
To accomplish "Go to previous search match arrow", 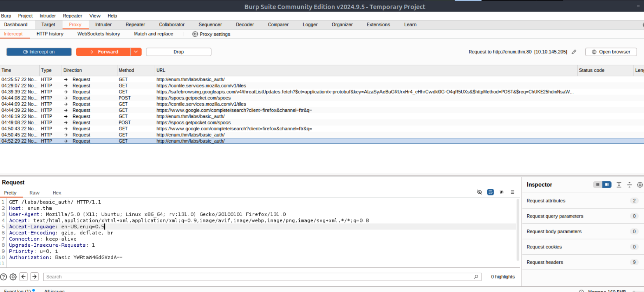I will click(24, 277).
